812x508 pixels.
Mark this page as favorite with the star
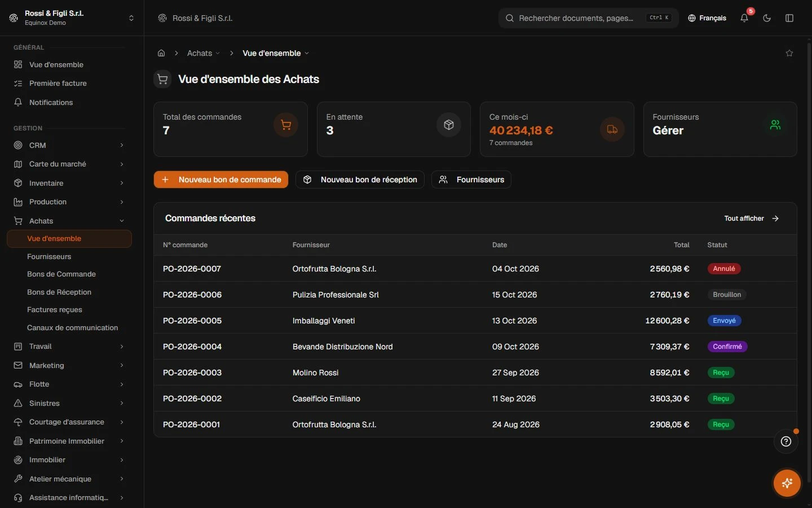pyautogui.click(x=789, y=53)
